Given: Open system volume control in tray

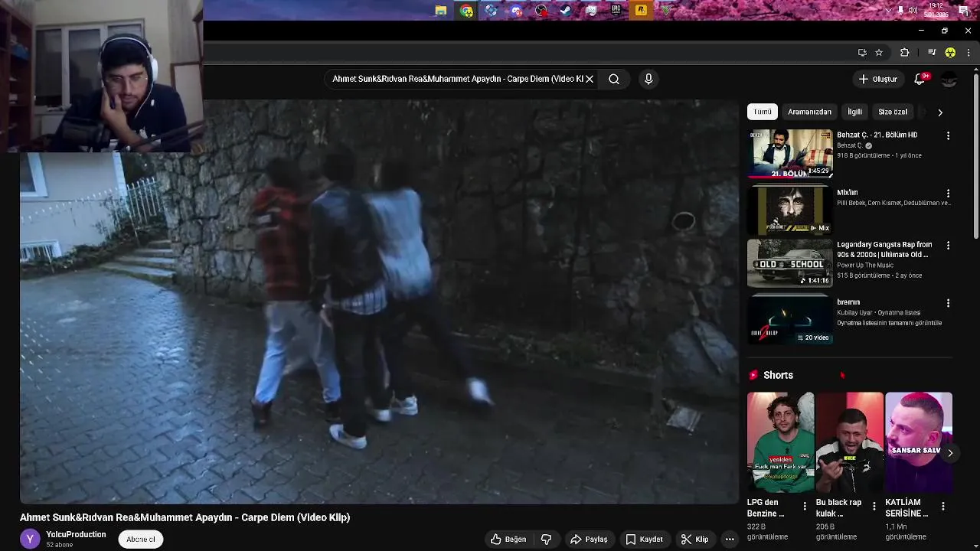Looking at the screenshot, I should [x=913, y=10].
